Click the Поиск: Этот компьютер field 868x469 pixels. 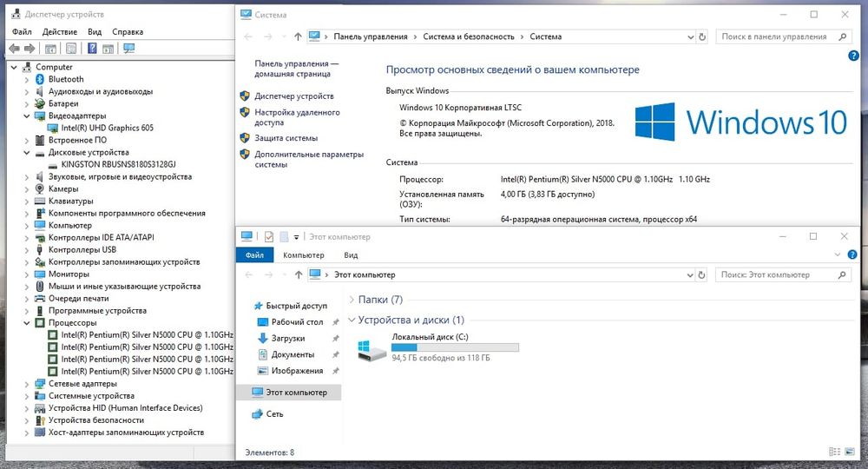782,274
